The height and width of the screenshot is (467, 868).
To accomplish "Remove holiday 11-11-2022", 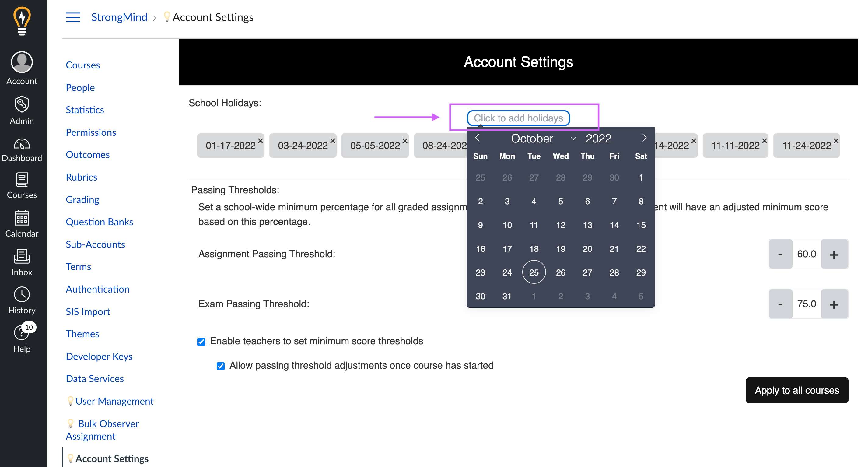I will tap(764, 141).
